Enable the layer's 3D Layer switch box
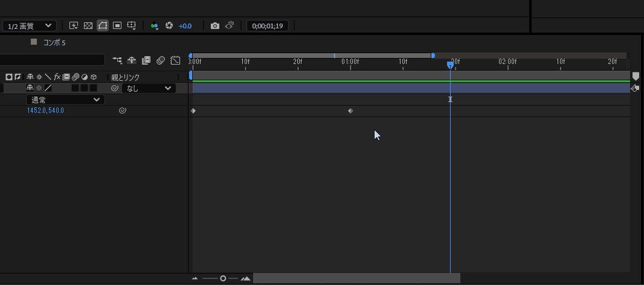 click(x=93, y=88)
